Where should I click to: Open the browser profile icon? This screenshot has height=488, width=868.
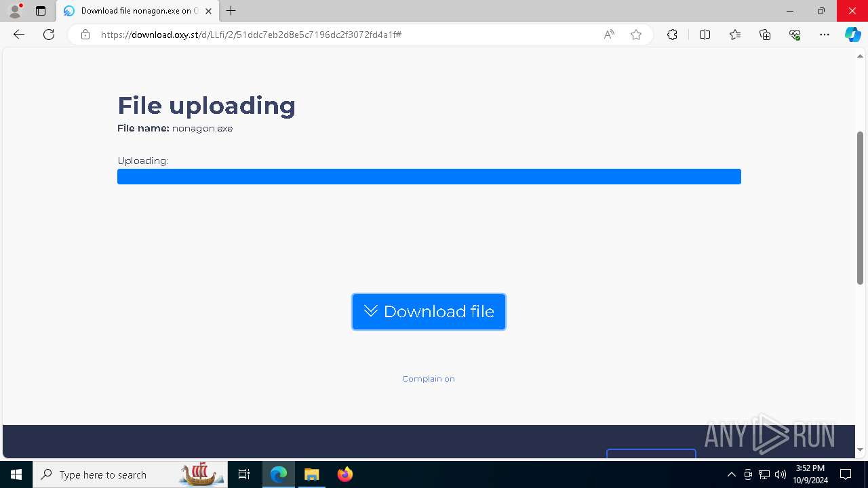[x=15, y=11]
